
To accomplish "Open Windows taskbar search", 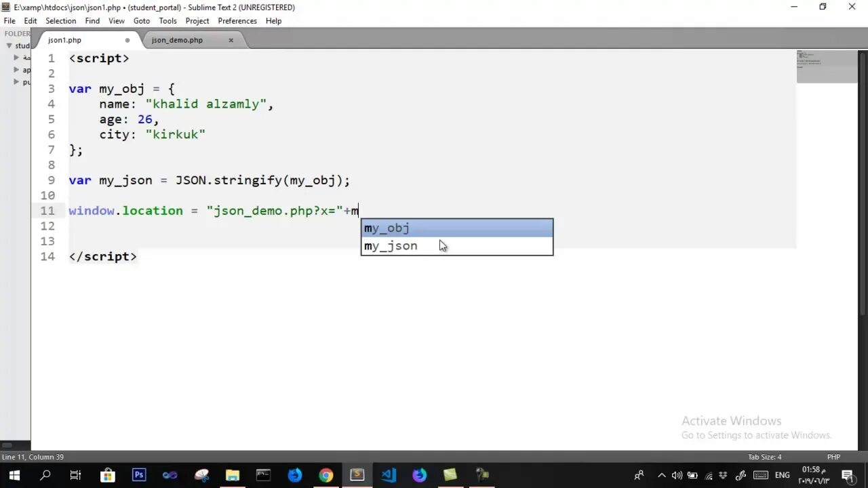I will [45, 475].
